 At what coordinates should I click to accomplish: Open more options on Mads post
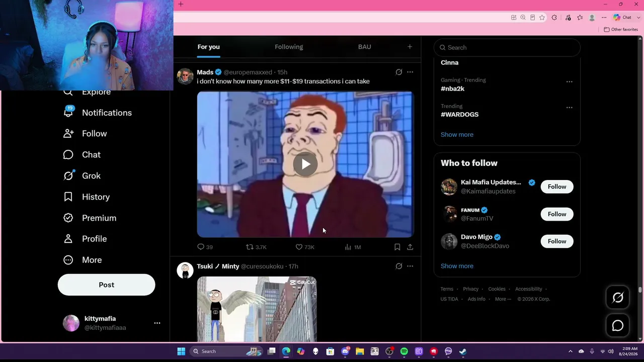[x=410, y=72]
